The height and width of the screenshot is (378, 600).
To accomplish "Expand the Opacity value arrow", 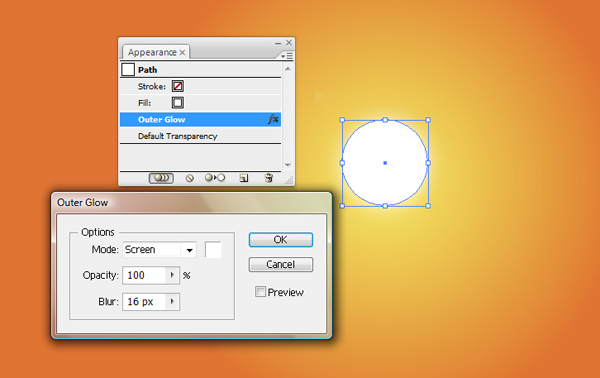I will pos(172,275).
